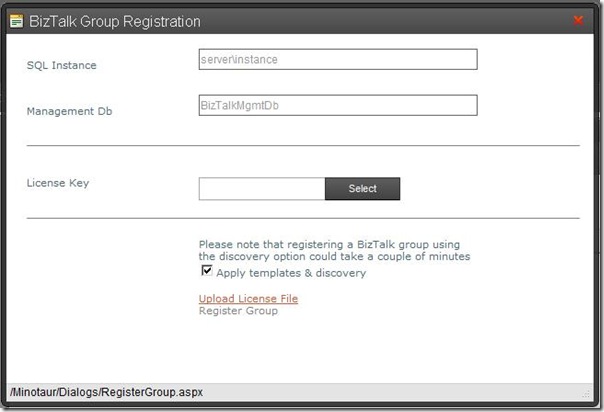
Task: Click the discovery option note text
Action: (x=334, y=250)
